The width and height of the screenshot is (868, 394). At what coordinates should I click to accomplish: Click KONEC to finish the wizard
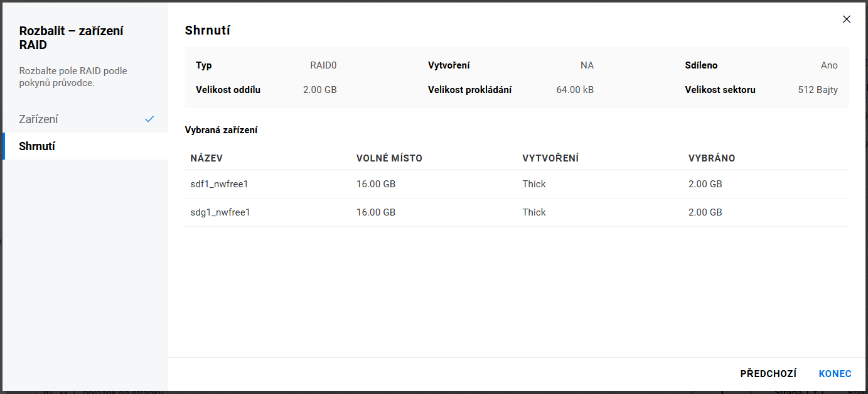[x=835, y=374]
